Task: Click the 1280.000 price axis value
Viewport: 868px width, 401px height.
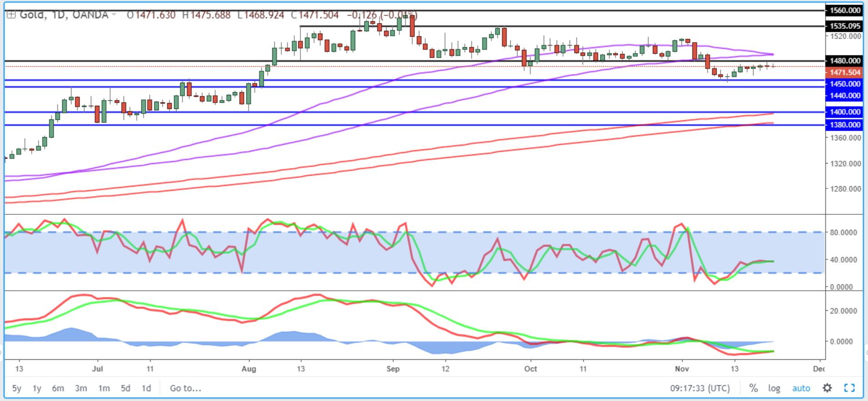Action: tap(846, 189)
